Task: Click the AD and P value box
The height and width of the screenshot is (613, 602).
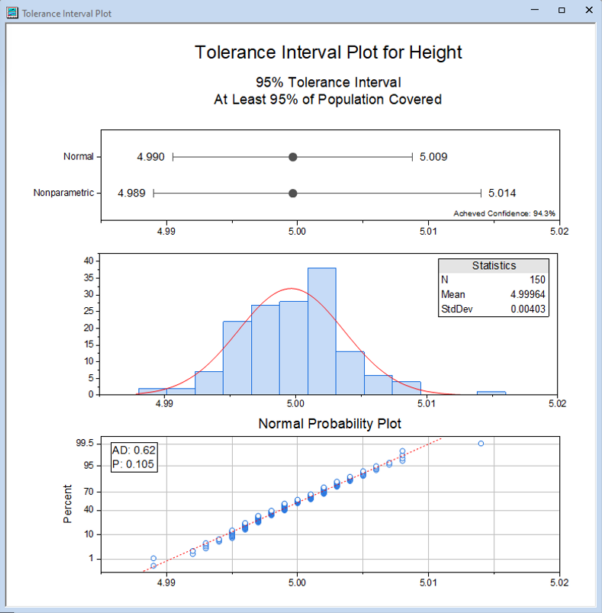Action: (x=134, y=457)
